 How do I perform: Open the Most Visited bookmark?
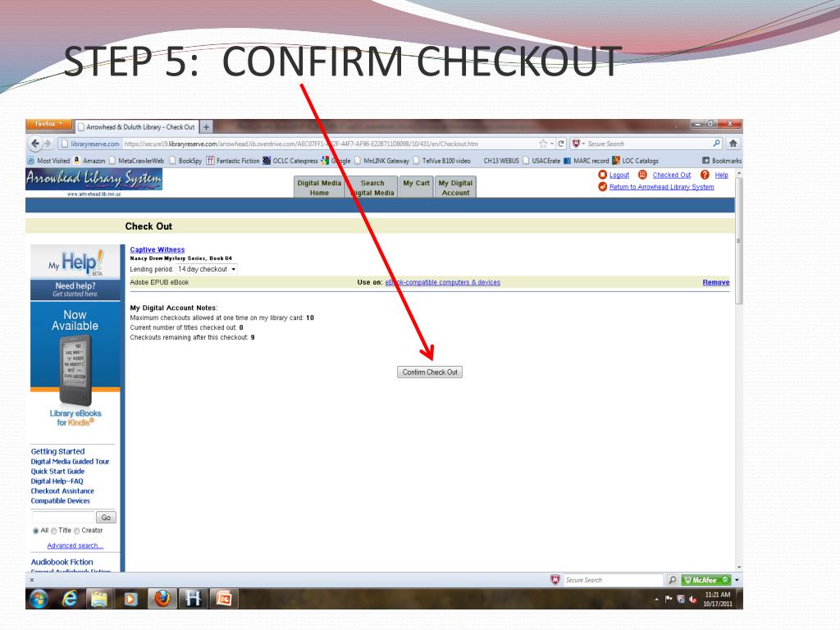pos(48,161)
